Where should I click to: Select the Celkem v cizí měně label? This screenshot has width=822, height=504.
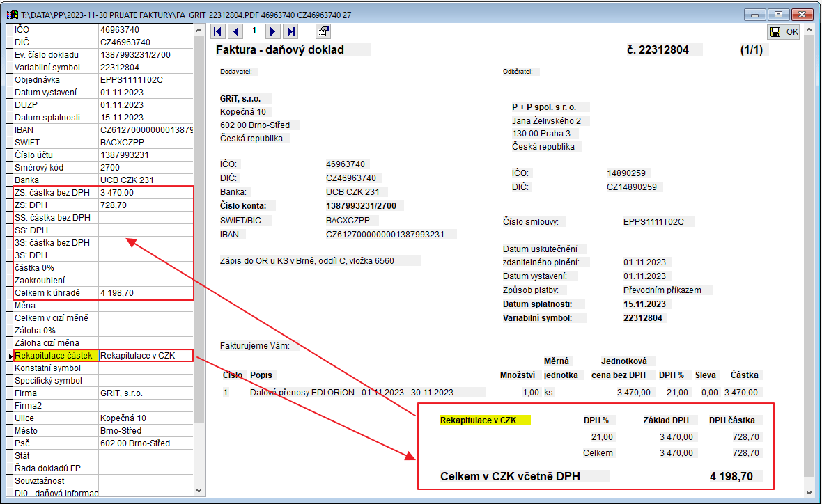(x=52, y=318)
